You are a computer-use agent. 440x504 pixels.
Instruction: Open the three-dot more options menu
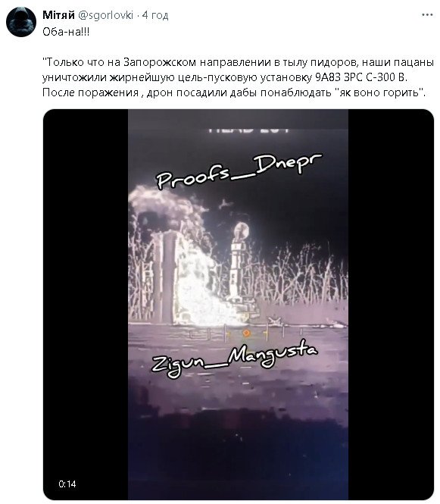click(427, 15)
